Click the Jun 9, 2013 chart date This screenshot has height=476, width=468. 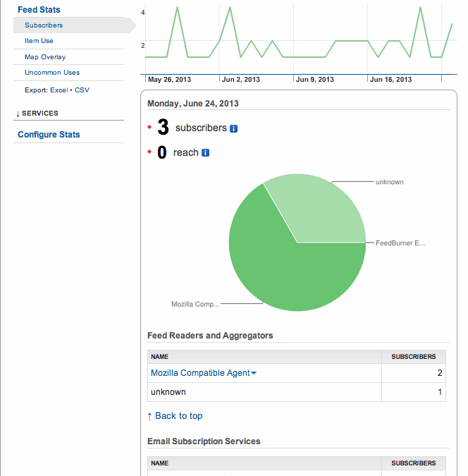(x=315, y=80)
